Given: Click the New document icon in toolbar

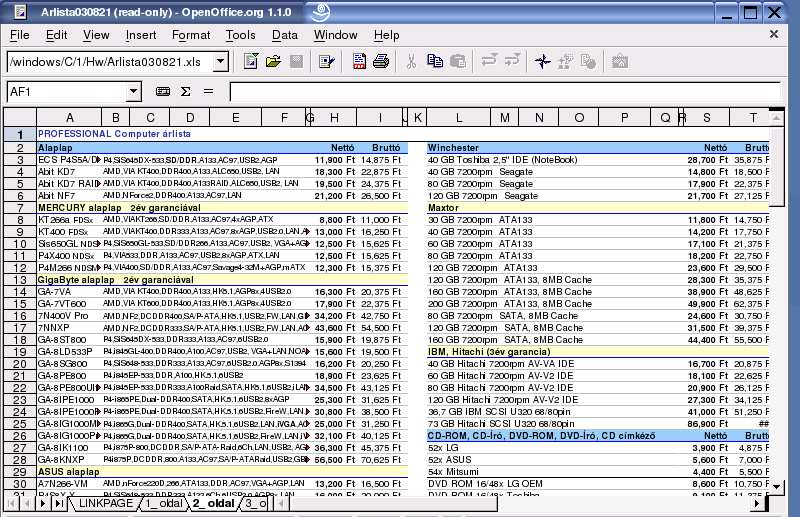Looking at the screenshot, I should [251, 62].
